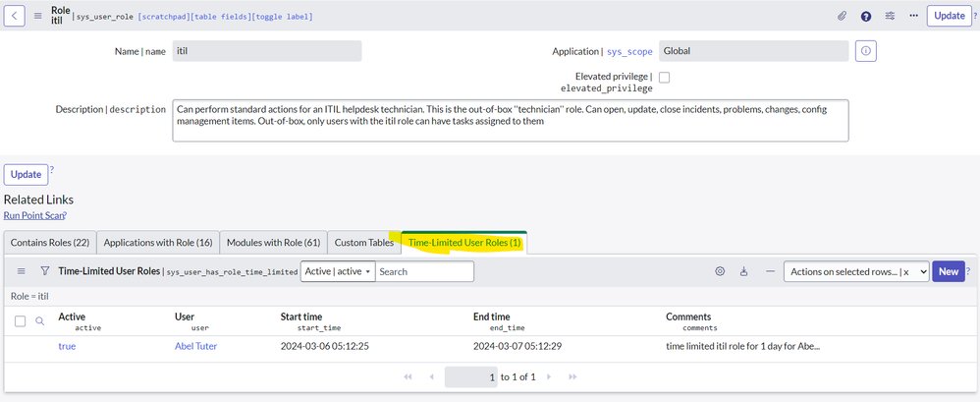Image resolution: width=980 pixels, height=402 pixels.
Task: Click the Description text area
Action: coord(511,121)
